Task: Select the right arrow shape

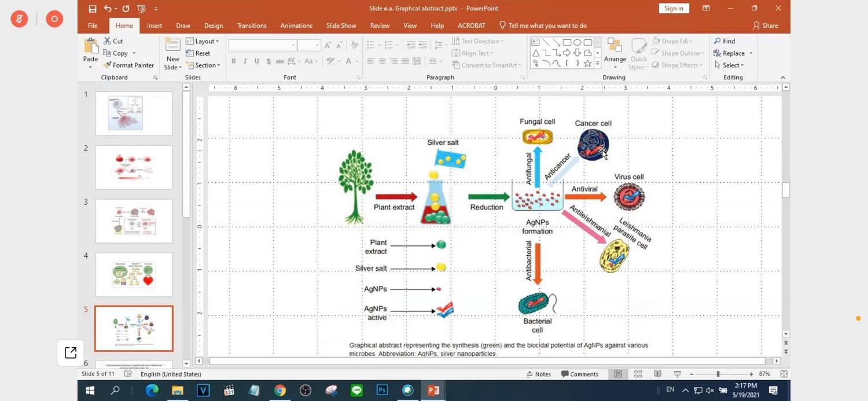Action: pyautogui.click(x=567, y=53)
